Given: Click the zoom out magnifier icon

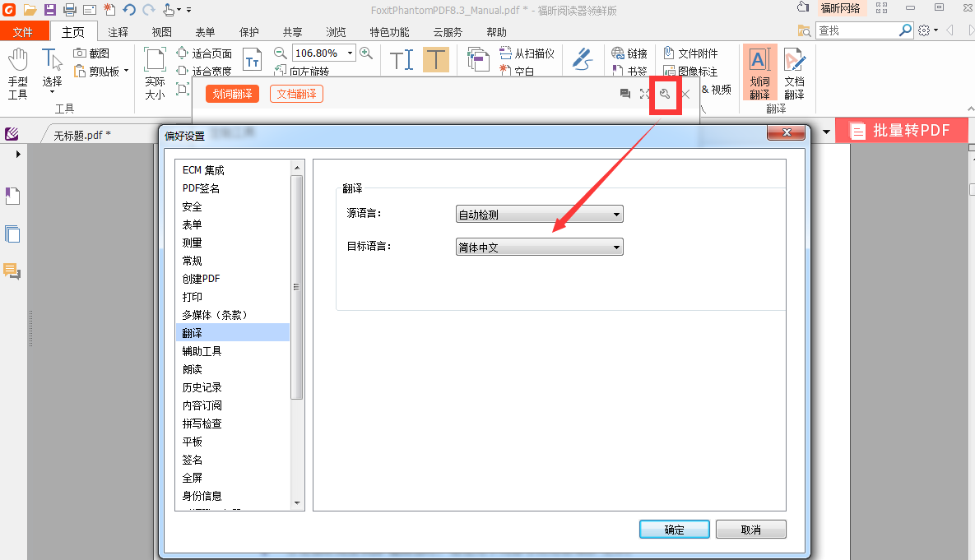Looking at the screenshot, I should pos(281,53).
